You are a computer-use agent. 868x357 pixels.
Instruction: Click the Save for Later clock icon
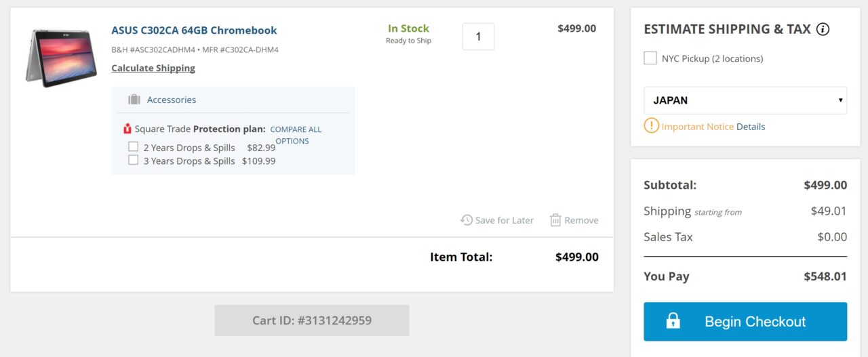pos(467,220)
